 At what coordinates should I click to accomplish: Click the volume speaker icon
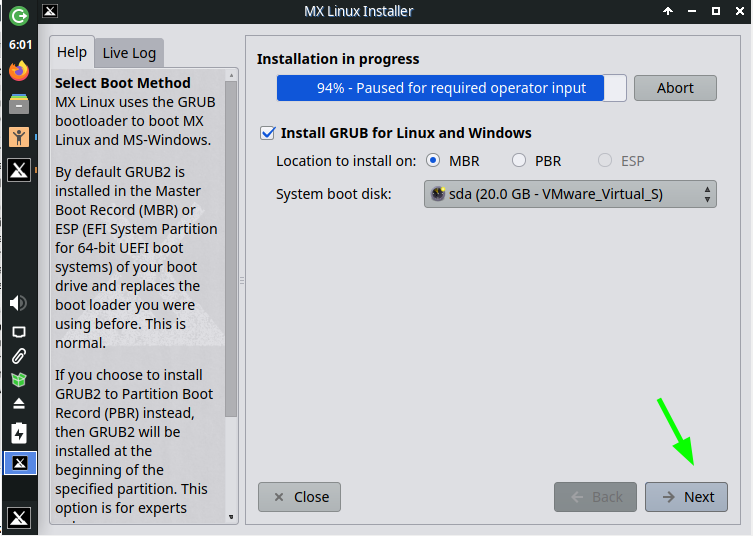point(19,303)
